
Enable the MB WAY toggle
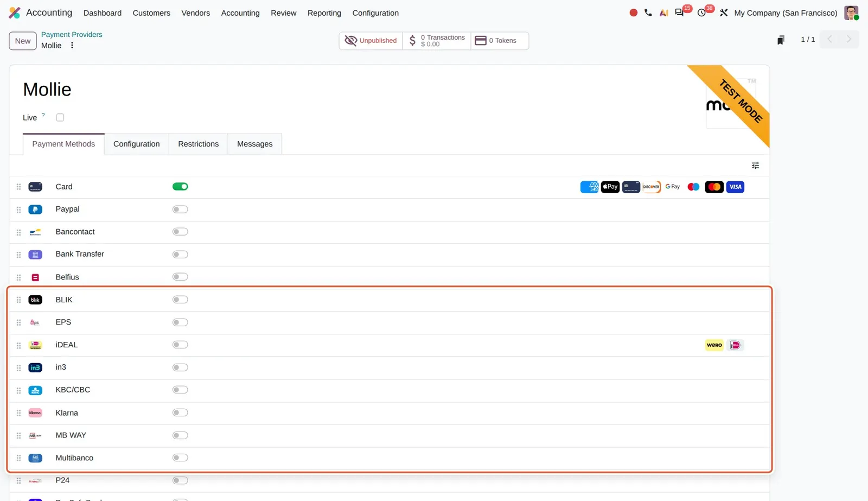180,435
